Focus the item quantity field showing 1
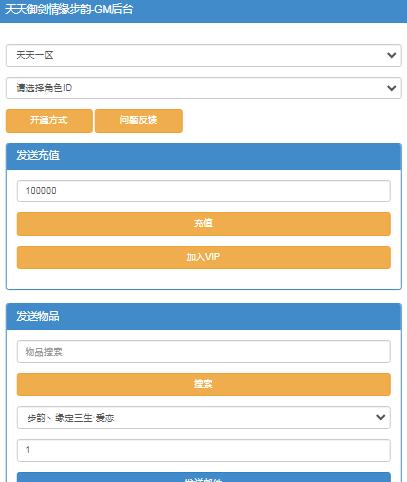Screen dimensions: 407x482 (x=203, y=450)
